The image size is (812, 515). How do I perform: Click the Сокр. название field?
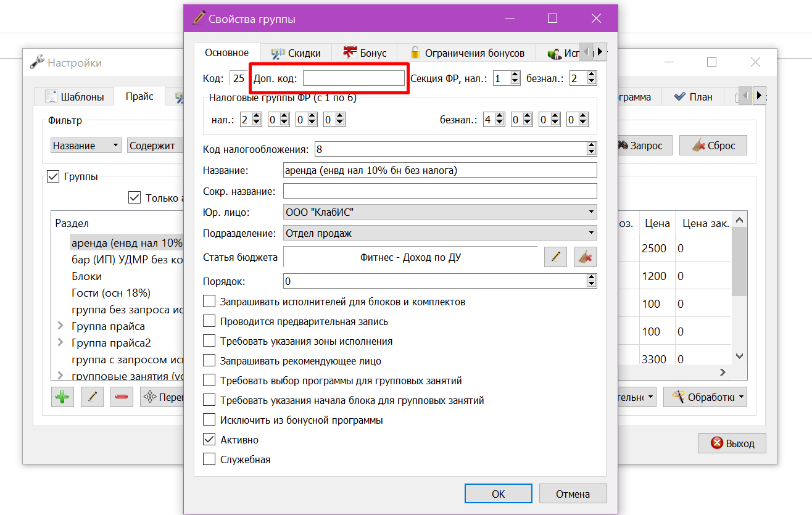click(440, 191)
